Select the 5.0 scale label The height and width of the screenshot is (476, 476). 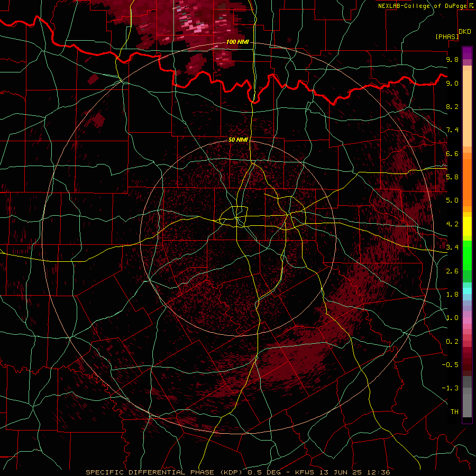(x=452, y=200)
